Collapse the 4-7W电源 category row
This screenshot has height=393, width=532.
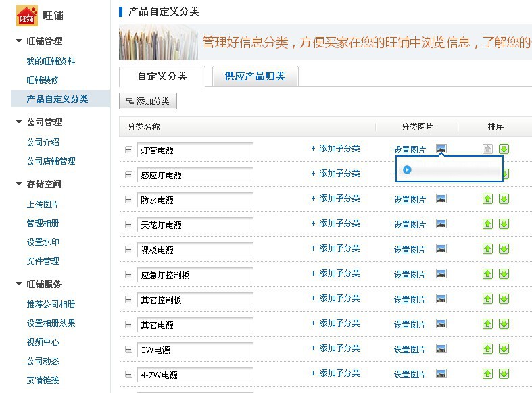point(128,374)
